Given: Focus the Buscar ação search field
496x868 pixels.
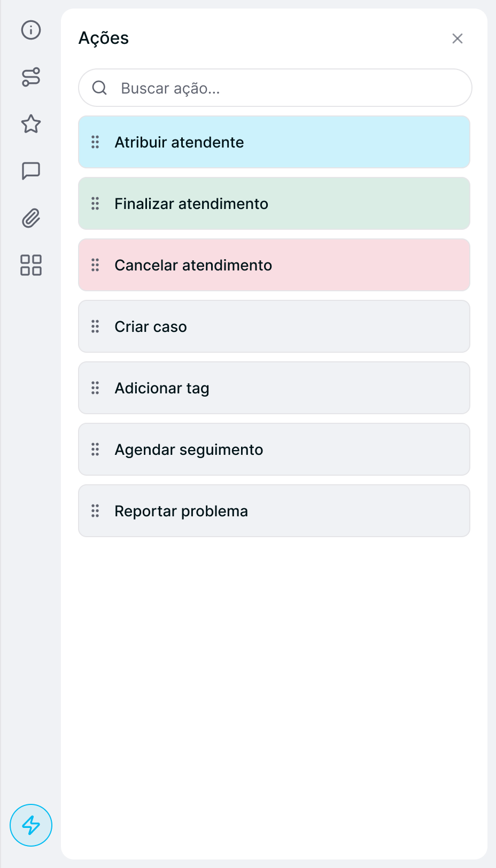Looking at the screenshot, I should [275, 88].
